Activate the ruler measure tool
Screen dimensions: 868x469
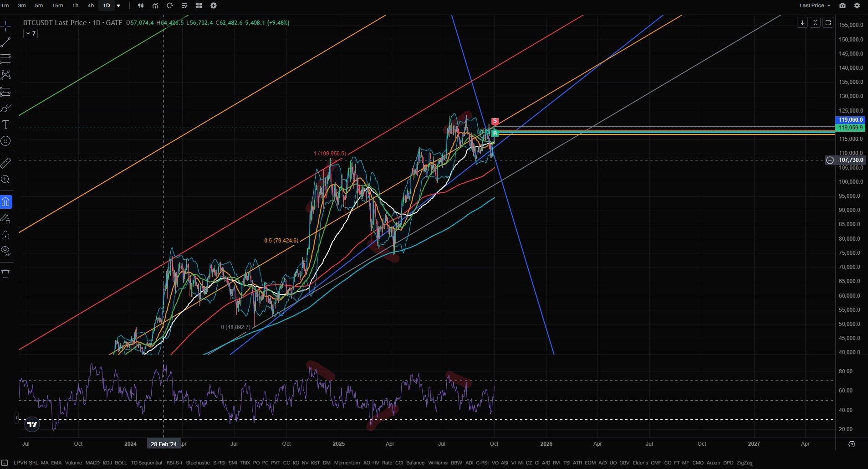click(5, 163)
